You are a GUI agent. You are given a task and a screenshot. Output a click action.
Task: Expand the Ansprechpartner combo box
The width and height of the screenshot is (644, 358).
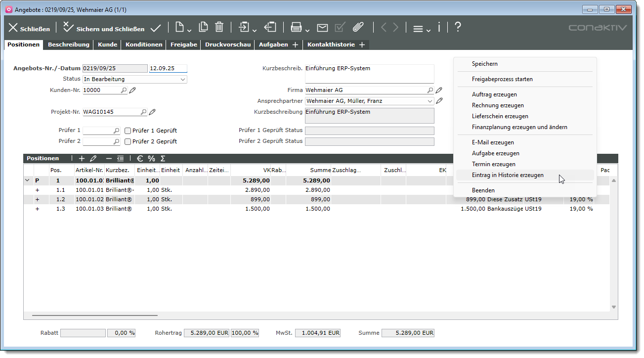pyautogui.click(x=429, y=101)
